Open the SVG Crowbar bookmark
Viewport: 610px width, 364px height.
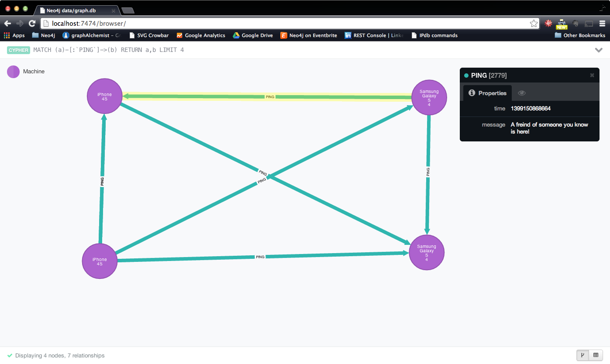[x=149, y=35]
